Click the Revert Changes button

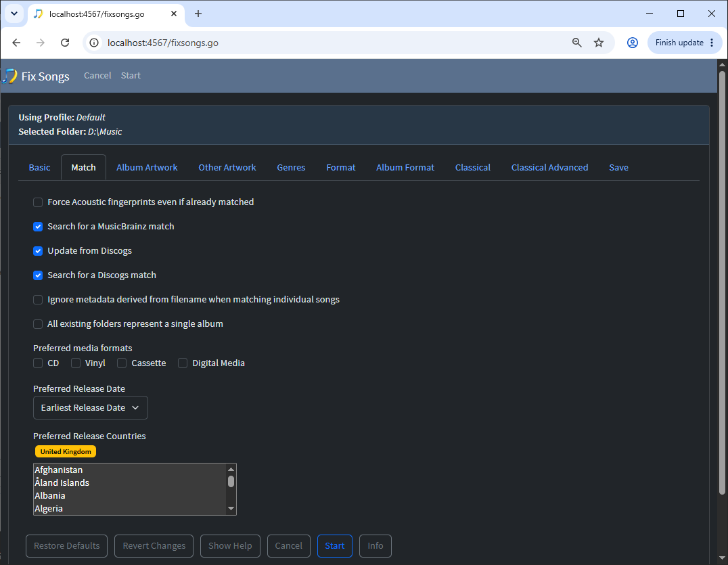[154, 546]
